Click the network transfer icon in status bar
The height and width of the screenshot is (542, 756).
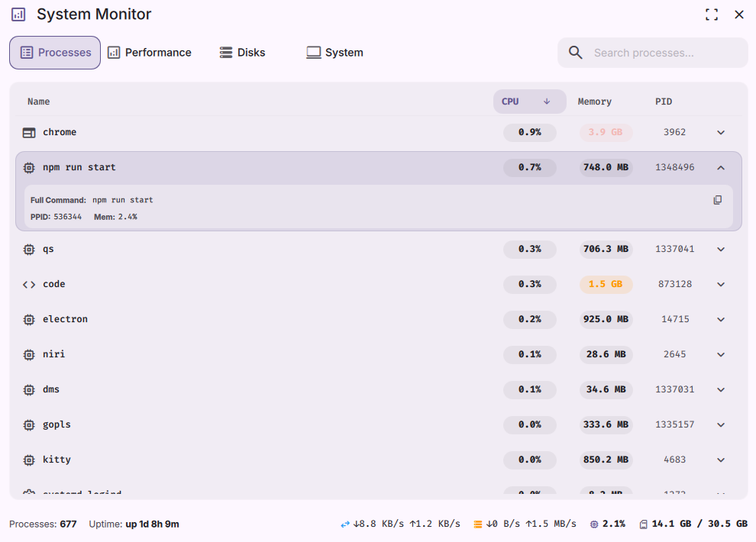tap(346, 524)
